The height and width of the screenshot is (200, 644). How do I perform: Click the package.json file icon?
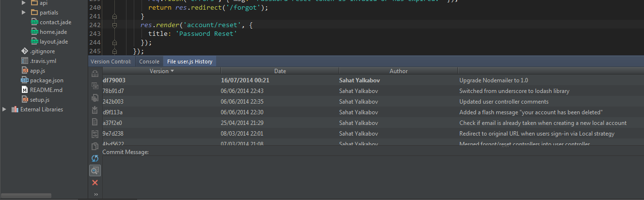[25, 80]
